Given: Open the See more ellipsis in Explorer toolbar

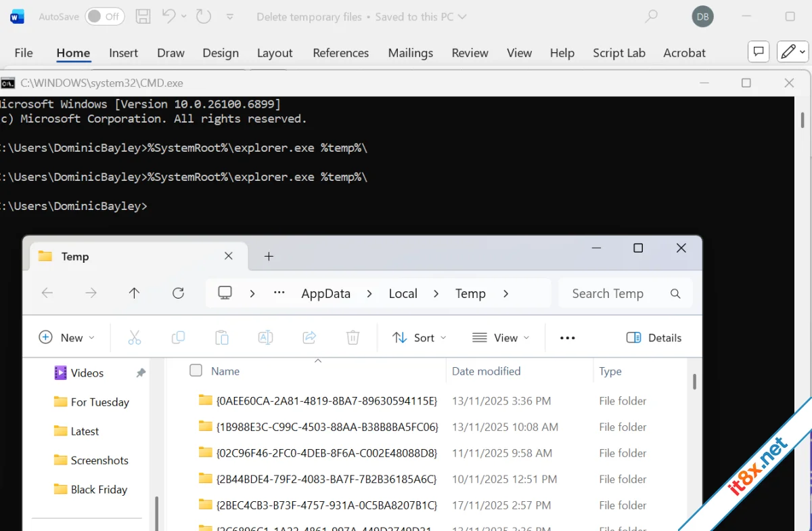Looking at the screenshot, I should click(568, 337).
